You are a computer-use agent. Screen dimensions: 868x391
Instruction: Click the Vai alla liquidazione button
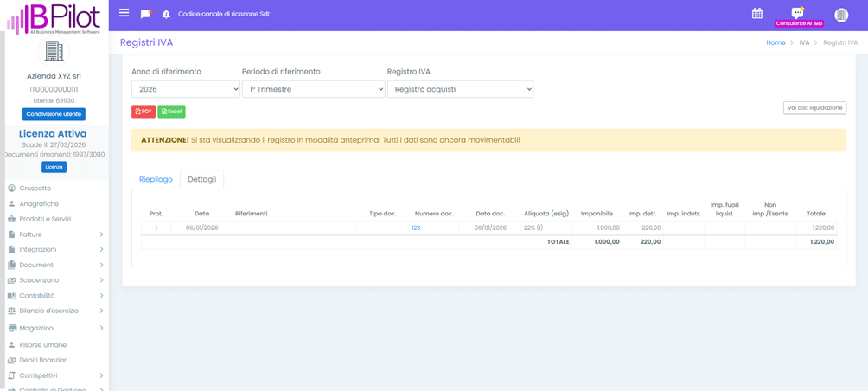[814, 108]
